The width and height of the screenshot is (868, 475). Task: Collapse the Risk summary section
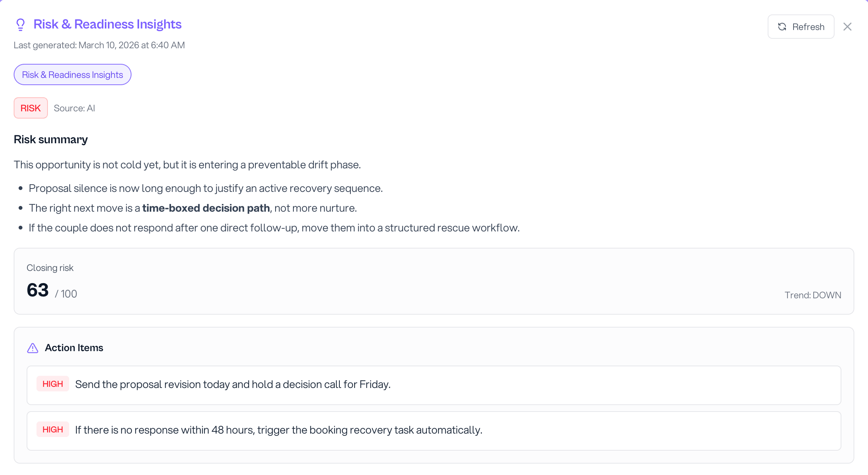[x=51, y=139]
